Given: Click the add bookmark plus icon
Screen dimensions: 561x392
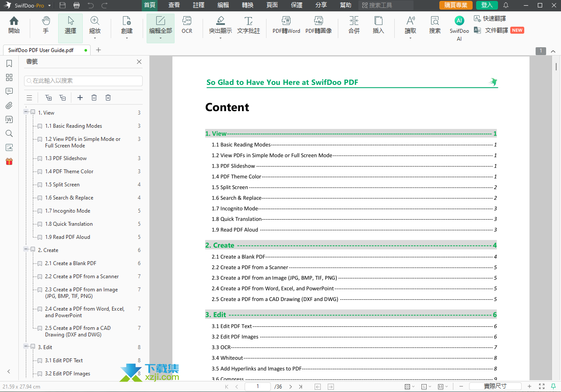Looking at the screenshot, I should pos(80,98).
